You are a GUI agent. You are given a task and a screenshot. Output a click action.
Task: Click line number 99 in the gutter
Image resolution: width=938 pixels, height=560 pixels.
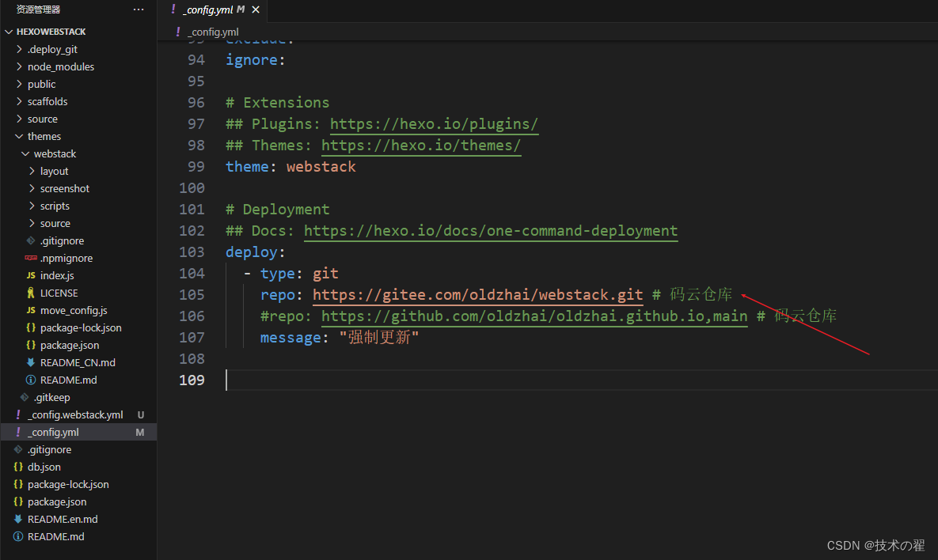[196, 167]
